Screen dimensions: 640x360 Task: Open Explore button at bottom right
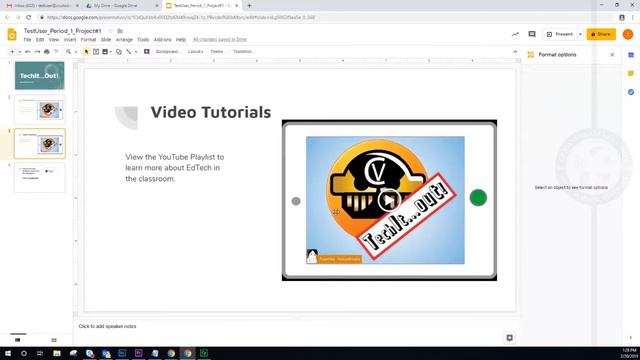(509, 338)
